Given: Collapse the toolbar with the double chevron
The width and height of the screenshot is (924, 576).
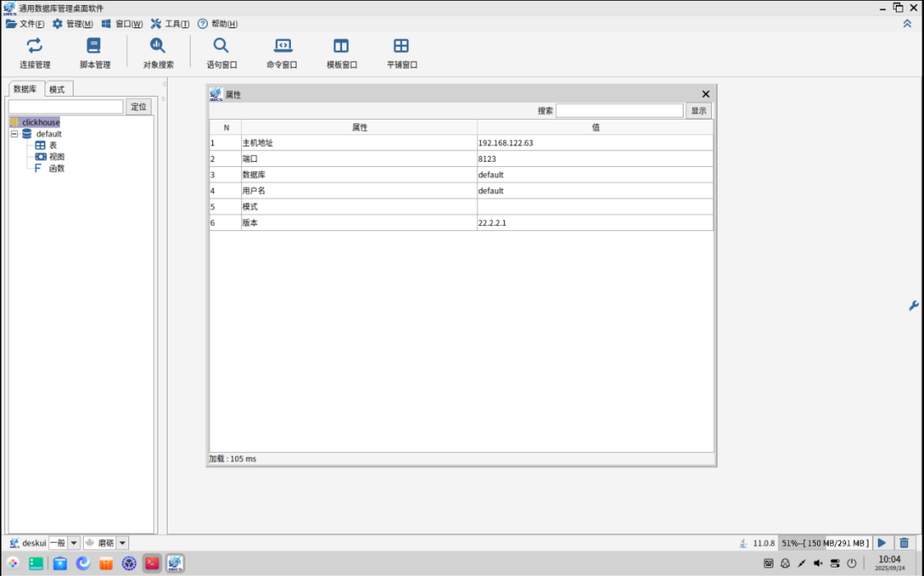Looking at the screenshot, I should pos(907,24).
